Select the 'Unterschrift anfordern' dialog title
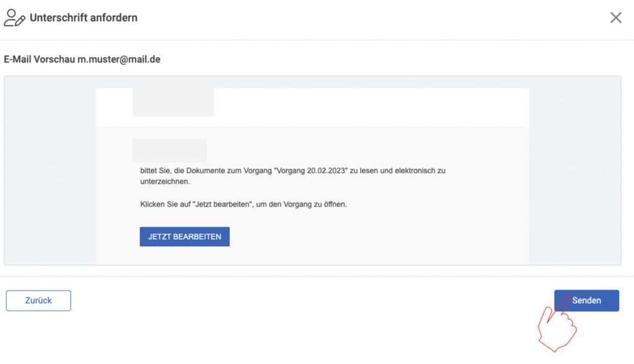 coord(84,18)
